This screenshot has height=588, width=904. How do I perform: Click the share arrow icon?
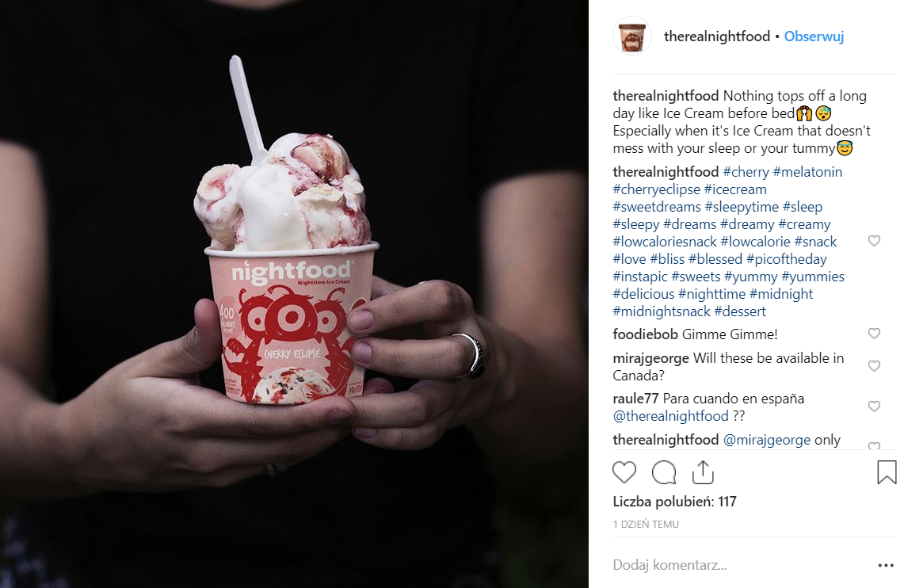tap(703, 472)
